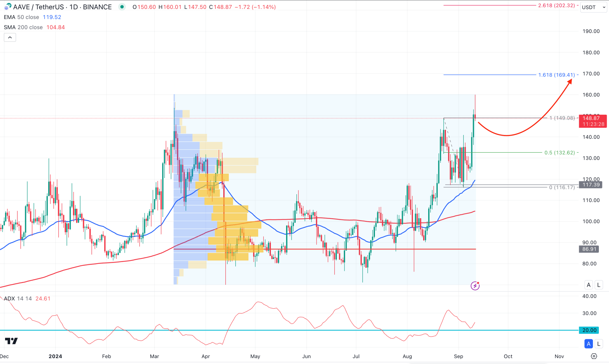
Task: Click the ADX value 24.61
Action: (43, 298)
